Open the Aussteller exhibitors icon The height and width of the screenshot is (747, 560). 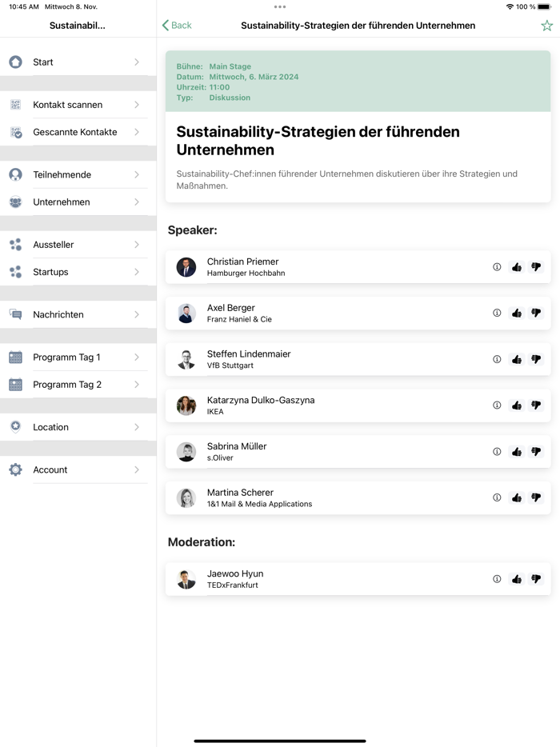[14, 244]
